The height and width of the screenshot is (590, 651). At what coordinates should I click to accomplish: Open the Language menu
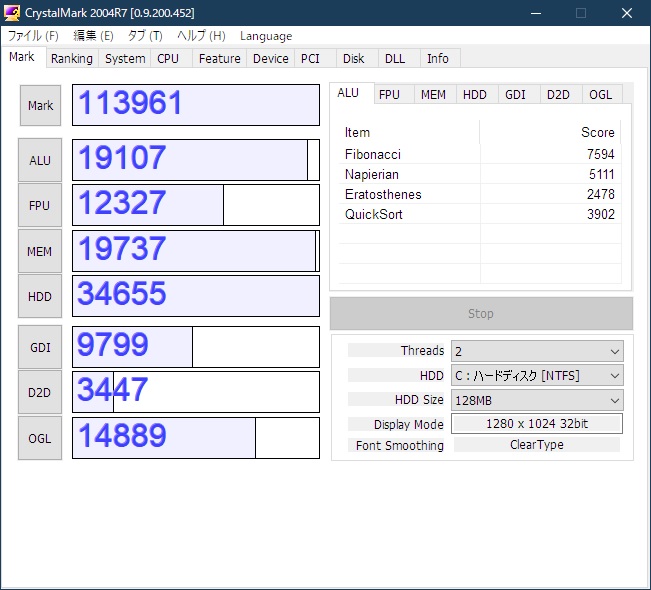pos(266,36)
